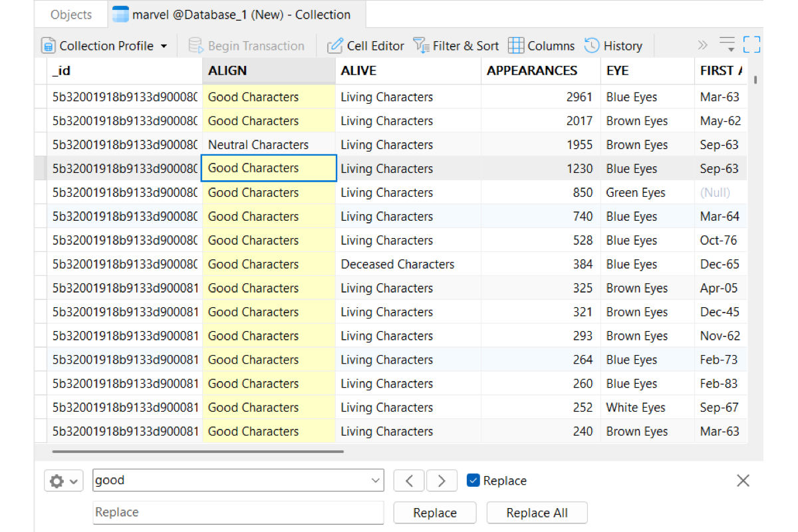Click the Replace button
This screenshot has height=532, width=798.
(435, 513)
